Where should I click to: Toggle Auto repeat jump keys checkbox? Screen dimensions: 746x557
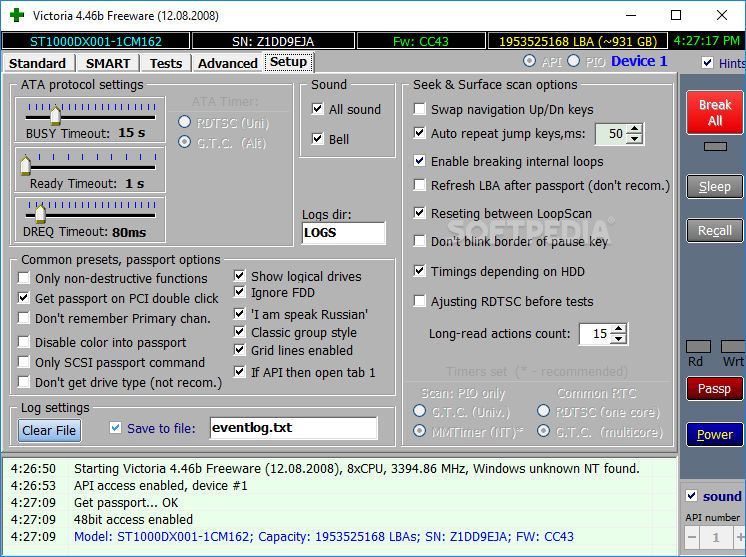(419, 133)
